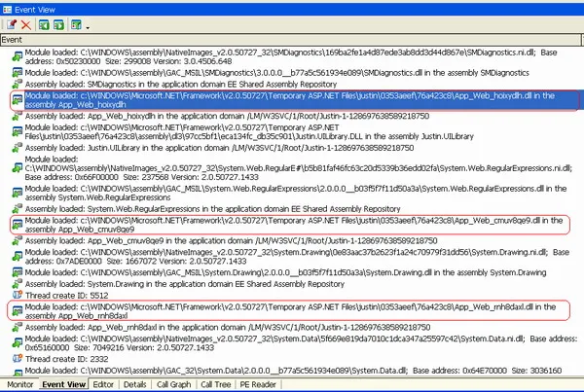Select the GAC_MSIL System.Web.RegularExpressions.dll module text

pos(296,193)
